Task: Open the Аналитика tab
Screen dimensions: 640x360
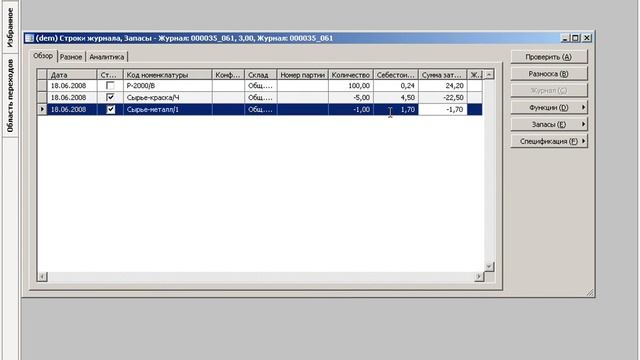Action: pos(107,57)
